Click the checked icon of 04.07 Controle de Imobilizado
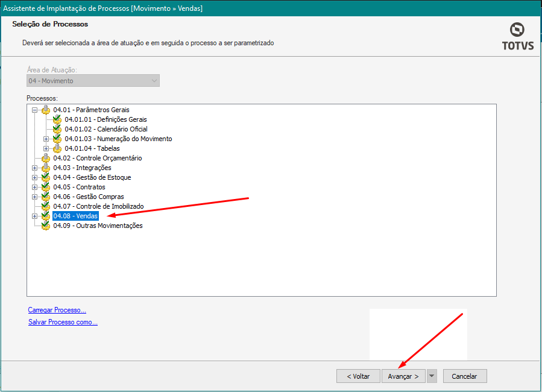This screenshot has width=542, height=392. (46, 206)
